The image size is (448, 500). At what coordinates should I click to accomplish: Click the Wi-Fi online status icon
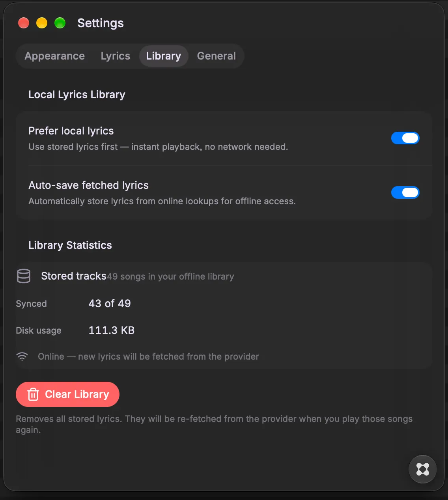coord(22,356)
